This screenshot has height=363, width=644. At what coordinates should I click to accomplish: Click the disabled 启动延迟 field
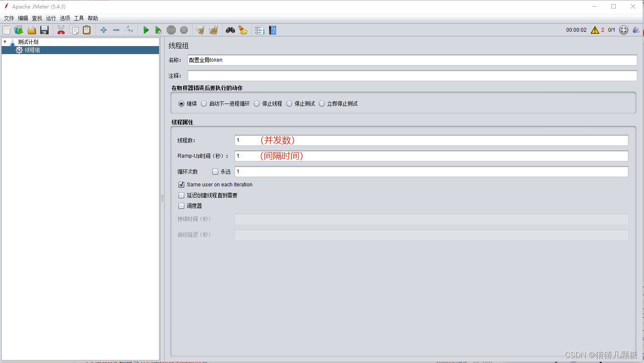point(431,235)
